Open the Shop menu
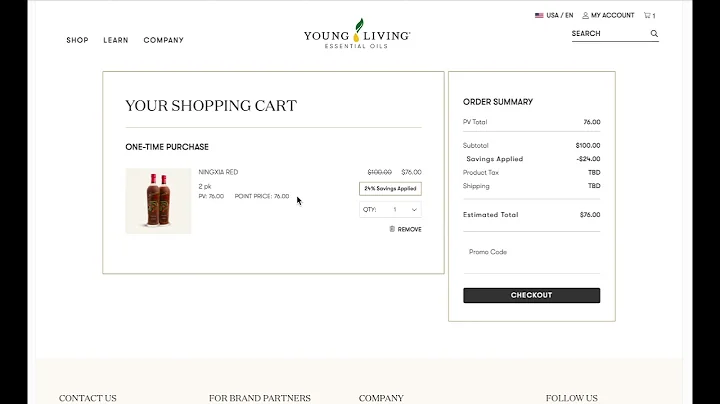This screenshot has height=404, width=720. [77, 40]
